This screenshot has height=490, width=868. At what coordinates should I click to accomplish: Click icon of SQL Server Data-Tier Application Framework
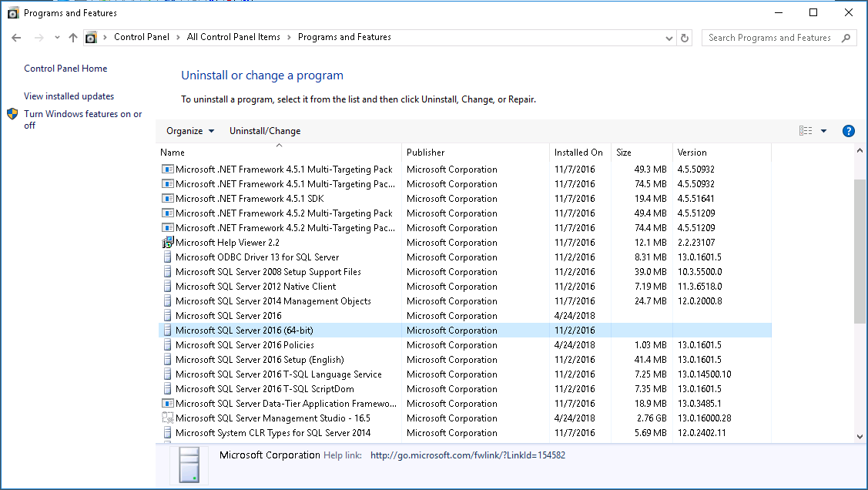[167, 404]
